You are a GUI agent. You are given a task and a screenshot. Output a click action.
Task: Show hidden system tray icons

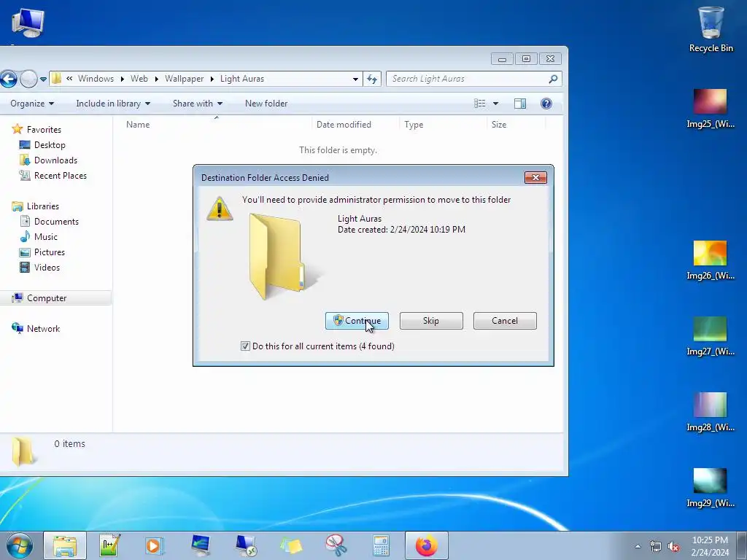[x=638, y=546]
